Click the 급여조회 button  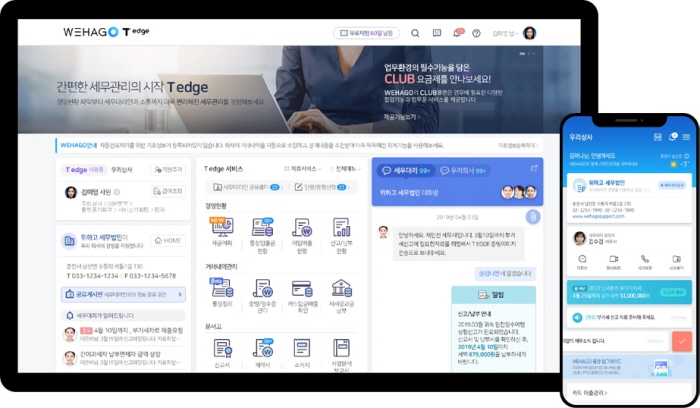pyautogui.click(x=168, y=191)
